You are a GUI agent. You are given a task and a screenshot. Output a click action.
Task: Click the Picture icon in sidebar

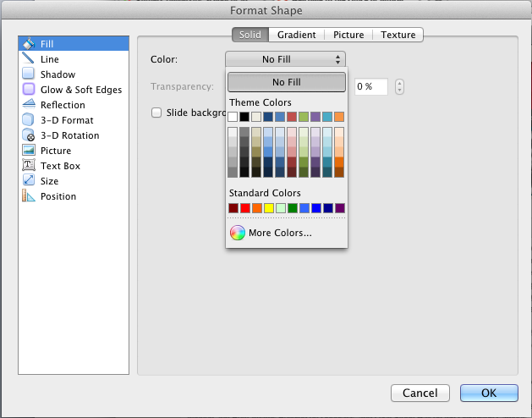[29, 150]
